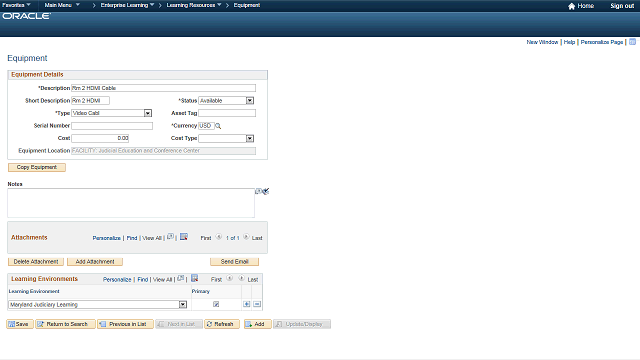Click Find link in Learning Environments grid

[142, 280]
